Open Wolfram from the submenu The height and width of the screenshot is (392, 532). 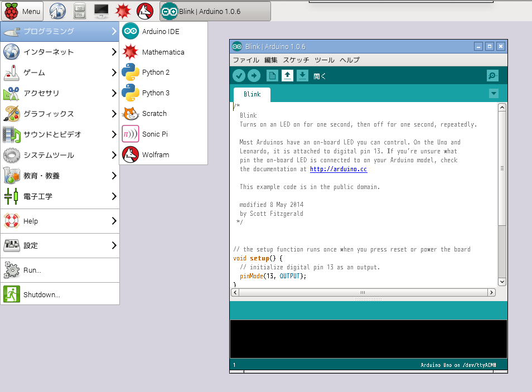[x=163, y=155]
